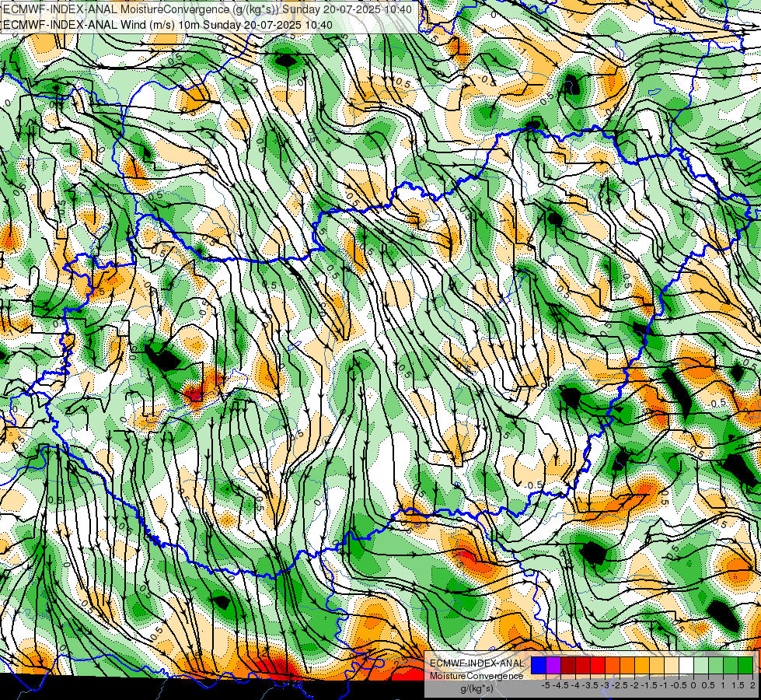Click the '-5' legend tick label
The height and width of the screenshot is (700, 761).
546,685
